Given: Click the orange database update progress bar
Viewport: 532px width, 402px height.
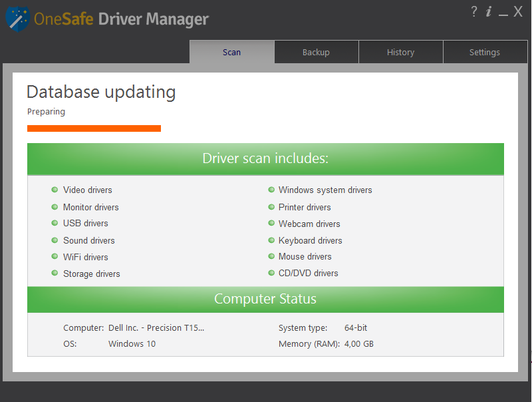Looking at the screenshot, I should [94, 128].
